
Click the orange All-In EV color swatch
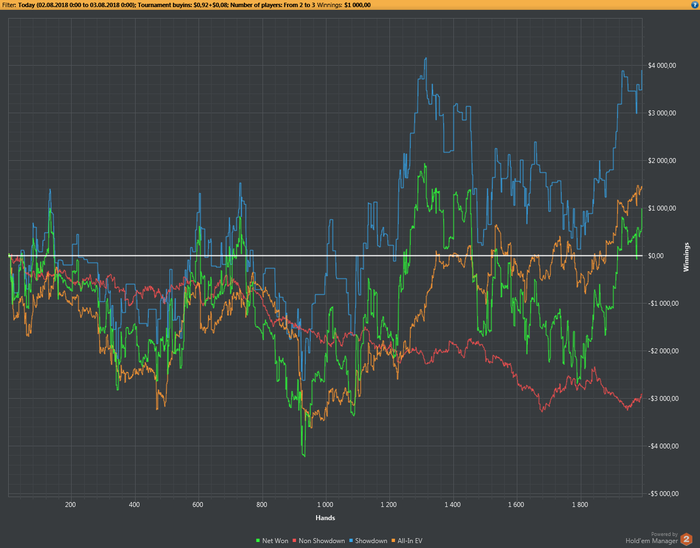point(393,541)
